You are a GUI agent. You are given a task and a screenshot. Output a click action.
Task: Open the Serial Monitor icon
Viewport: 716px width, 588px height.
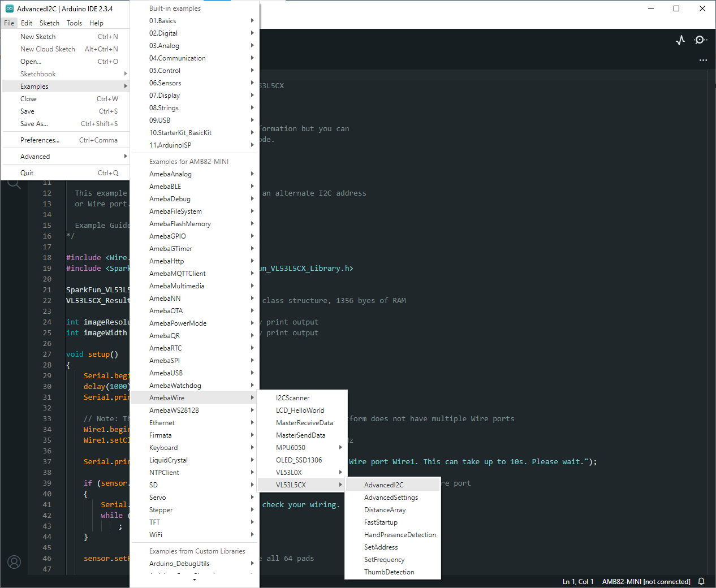click(700, 40)
